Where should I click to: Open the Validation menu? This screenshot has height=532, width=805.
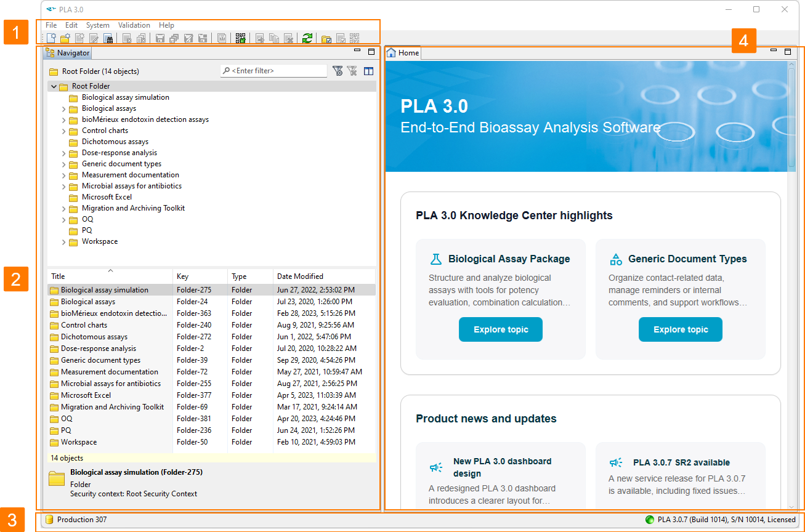coord(134,25)
